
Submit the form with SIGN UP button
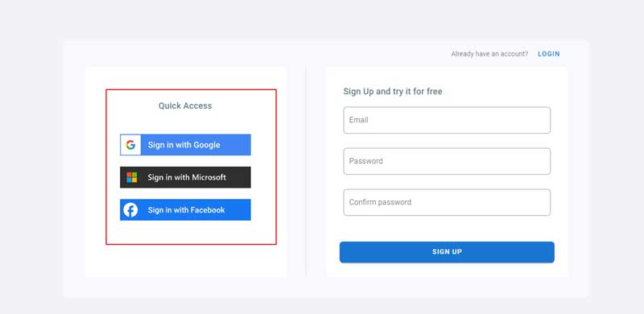coord(447,252)
